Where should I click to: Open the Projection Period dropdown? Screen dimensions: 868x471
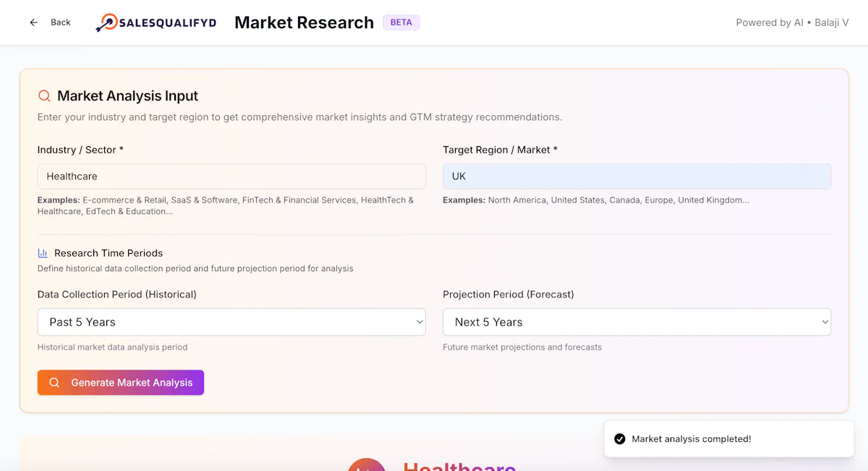click(637, 322)
